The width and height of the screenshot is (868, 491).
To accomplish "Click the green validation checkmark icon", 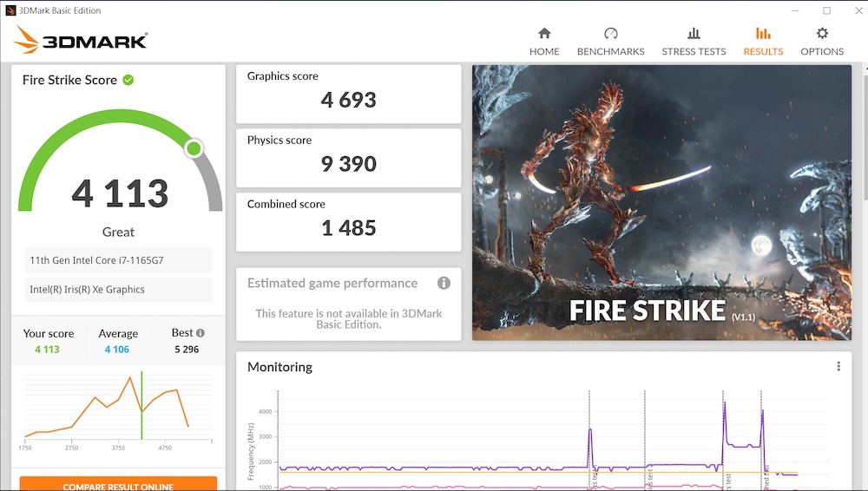I will [x=128, y=81].
